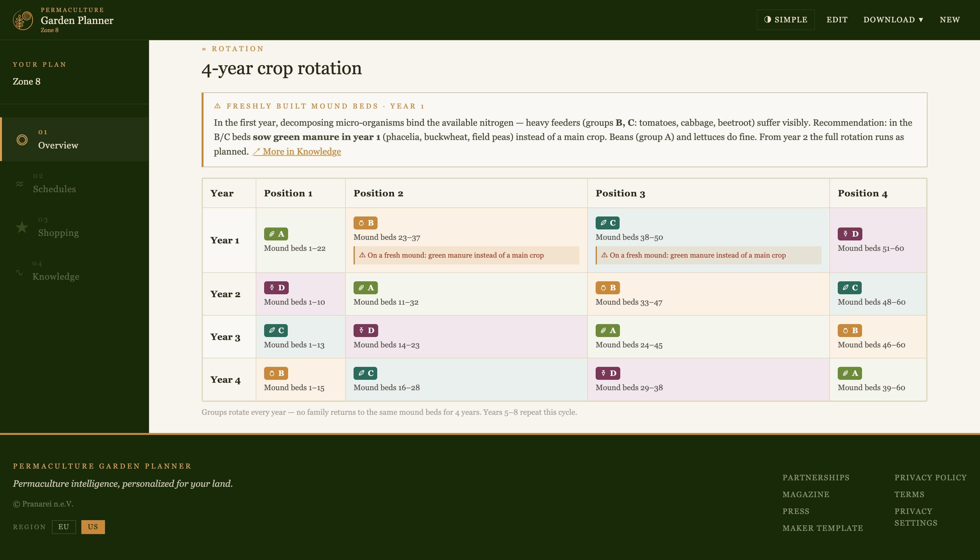Click the group D badge in Year 1
980x560 pixels.
click(x=850, y=234)
